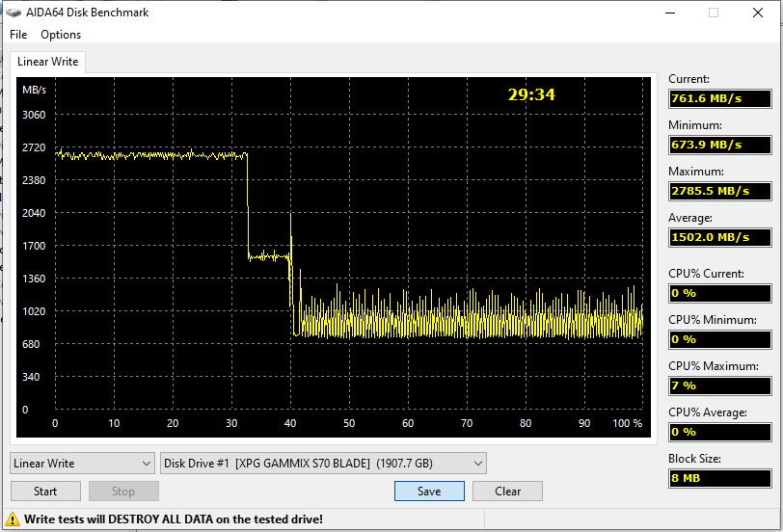Click the Start button
This screenshot has height=532, width=783.
tap(45, 492)
